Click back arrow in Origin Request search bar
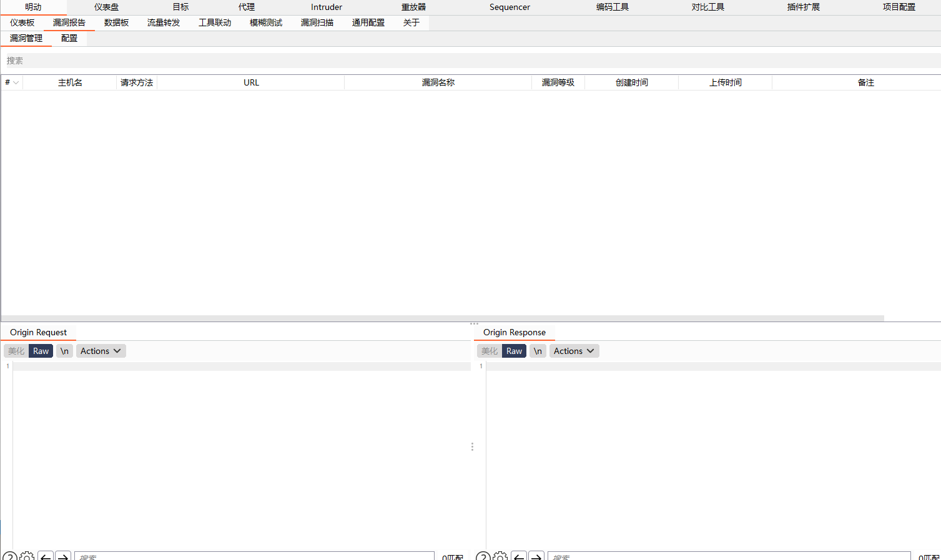The height and width of the screenshot is (560, 941). [46, 556]
